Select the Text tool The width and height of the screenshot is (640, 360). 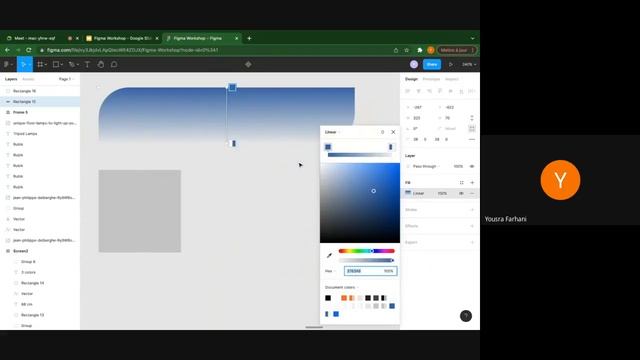87,64
